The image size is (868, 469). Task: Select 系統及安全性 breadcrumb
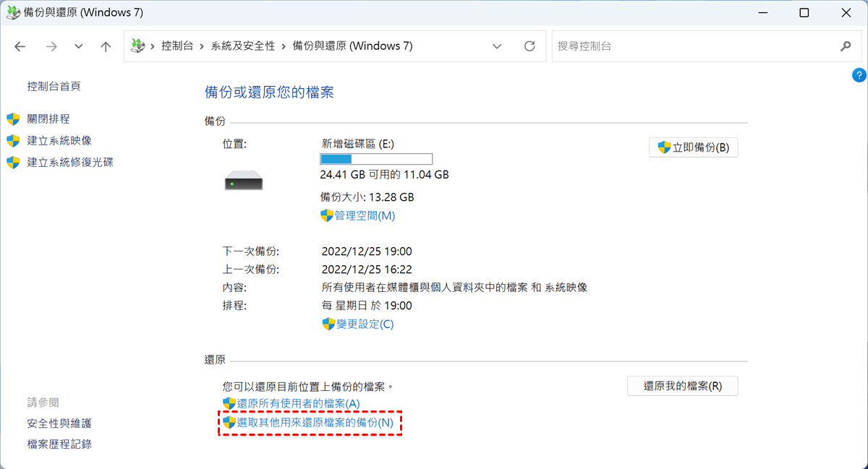pos(243,46)
